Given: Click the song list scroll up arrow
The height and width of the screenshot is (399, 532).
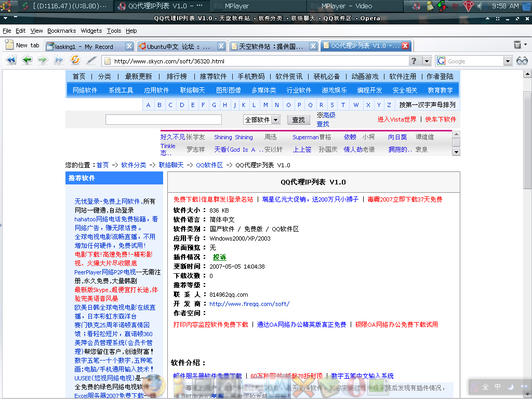Looking at the screenshot, I should point(456,134).
